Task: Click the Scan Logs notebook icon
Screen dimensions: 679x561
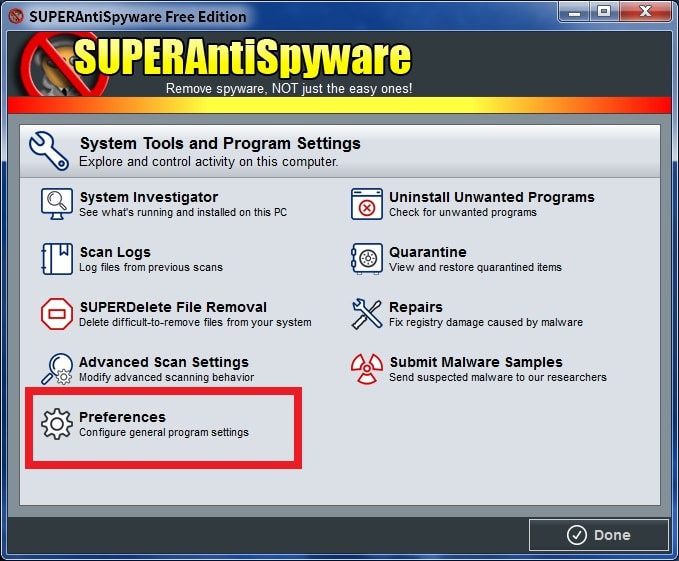Action: [x=57, y=258]
